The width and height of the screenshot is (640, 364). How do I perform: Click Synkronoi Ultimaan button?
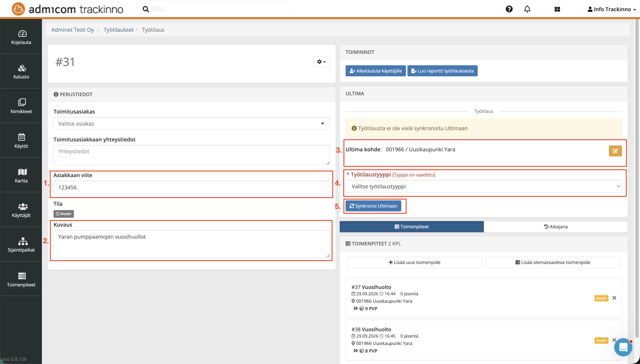click(373, 206)
